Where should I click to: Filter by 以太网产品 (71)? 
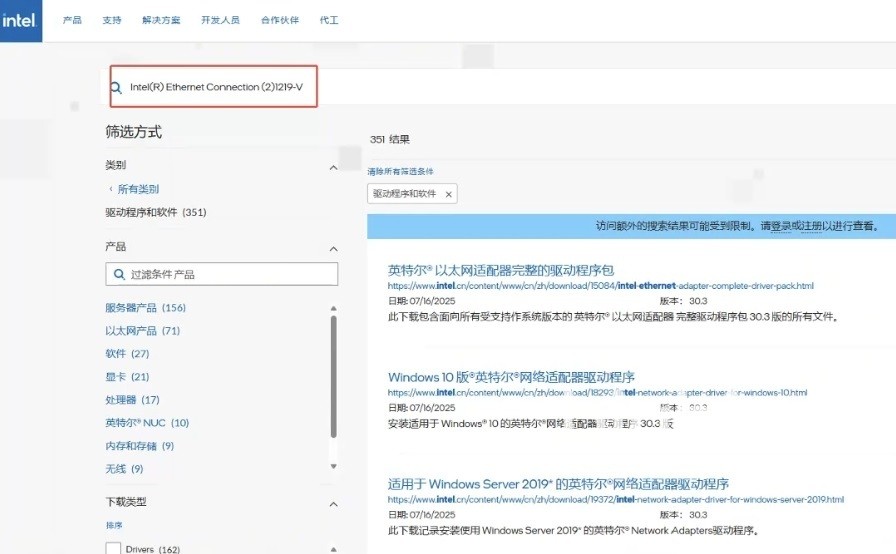point(142,331)
